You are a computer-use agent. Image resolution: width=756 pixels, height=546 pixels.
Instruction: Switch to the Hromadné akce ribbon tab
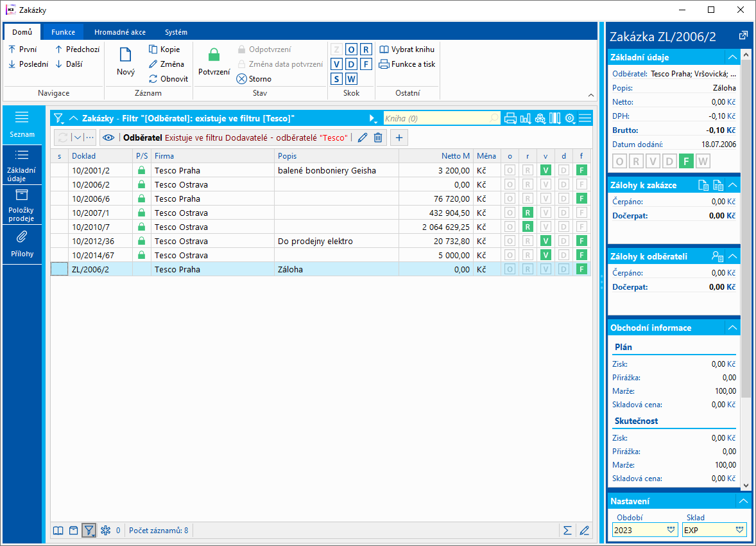120,32
